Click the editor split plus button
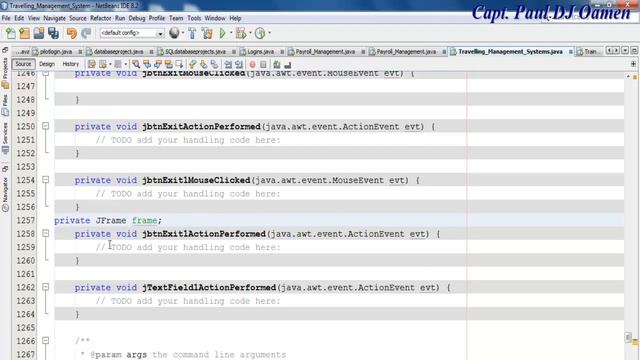The image size is (640, 360). 633,64
